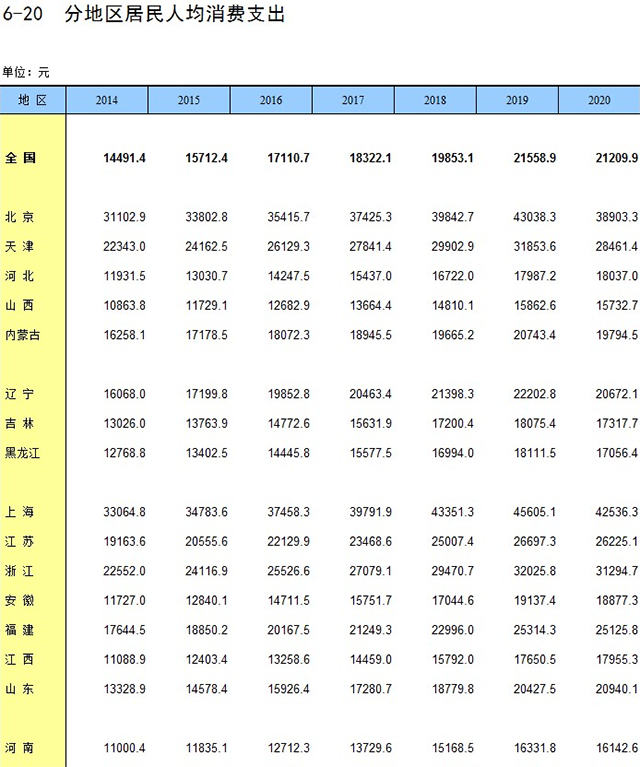Image resolution: width=640 pixels, height=767 pixels.
Task: Select the 天津 row label
Action: (20, 247)
